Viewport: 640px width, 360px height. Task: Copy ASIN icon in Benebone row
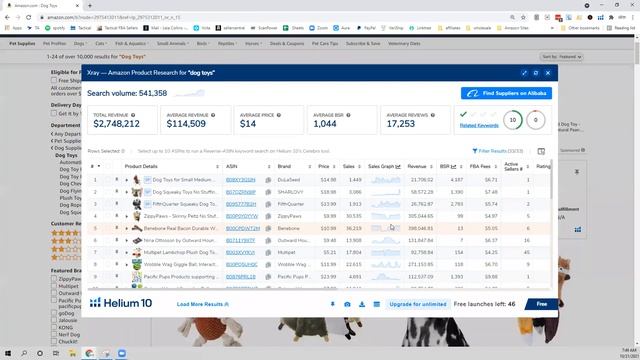click(x=268, y=229)
